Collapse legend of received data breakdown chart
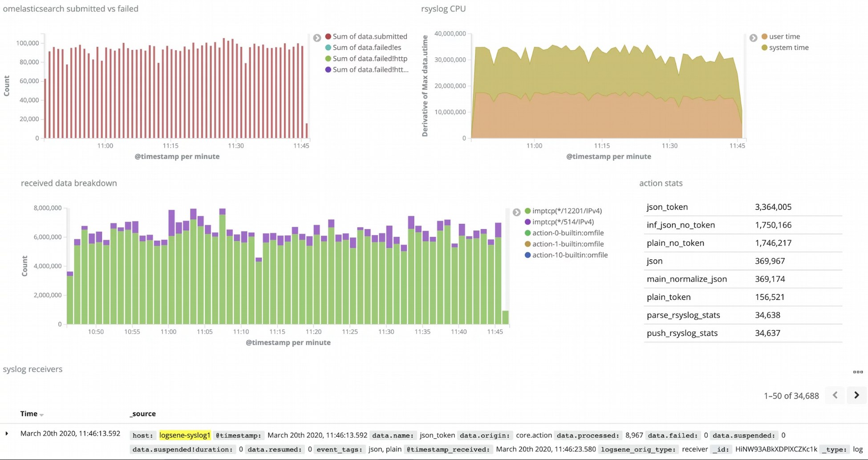 pos(516,212)
